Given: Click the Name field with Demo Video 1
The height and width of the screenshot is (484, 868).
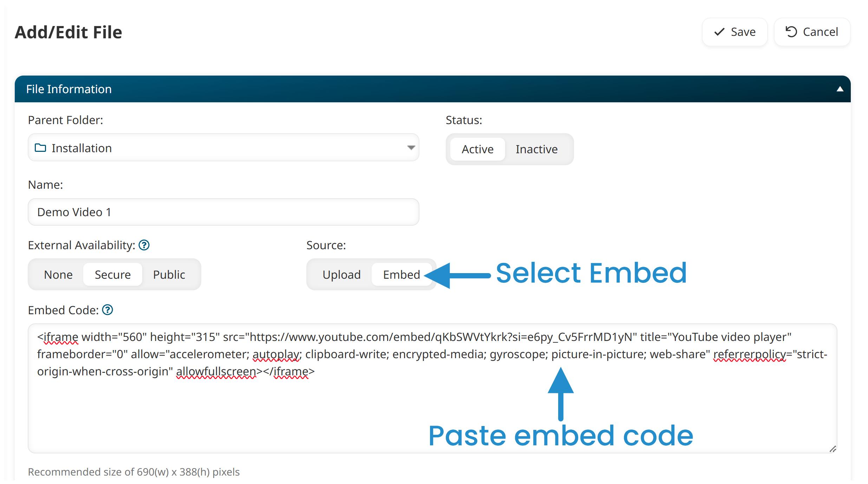Looking at the screenshot, I should coord(223,212).
